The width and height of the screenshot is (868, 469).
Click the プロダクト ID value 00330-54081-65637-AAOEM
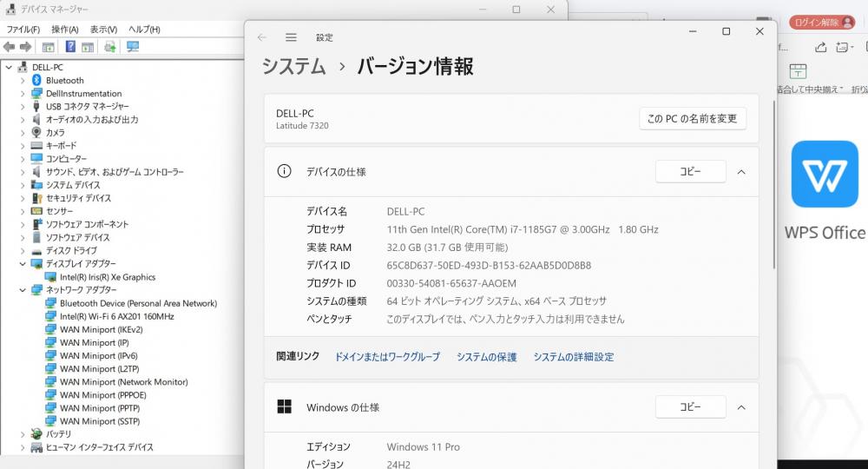tap(451, 283)
